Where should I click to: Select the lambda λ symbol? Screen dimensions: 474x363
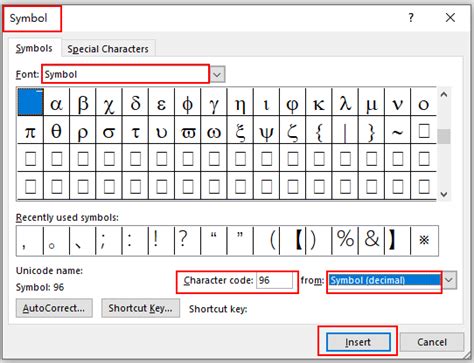coord(345,102)
